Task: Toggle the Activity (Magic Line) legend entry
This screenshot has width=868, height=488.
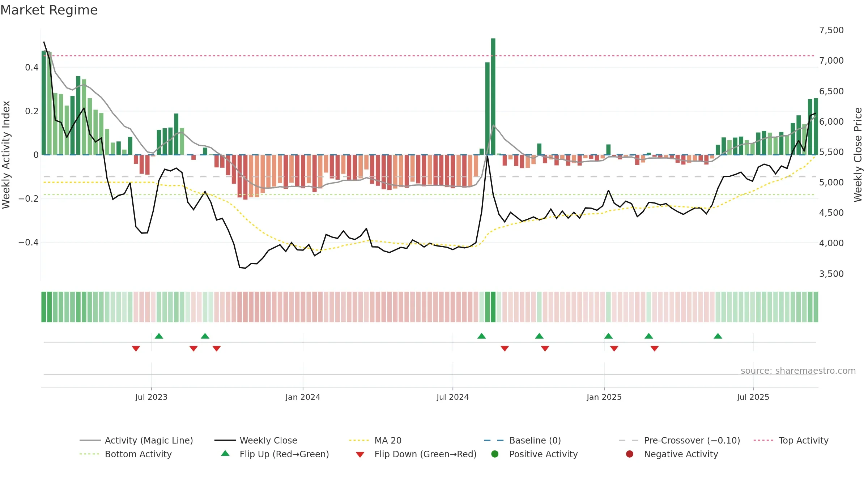Action: pyautogui.click(x=136, y=440)
